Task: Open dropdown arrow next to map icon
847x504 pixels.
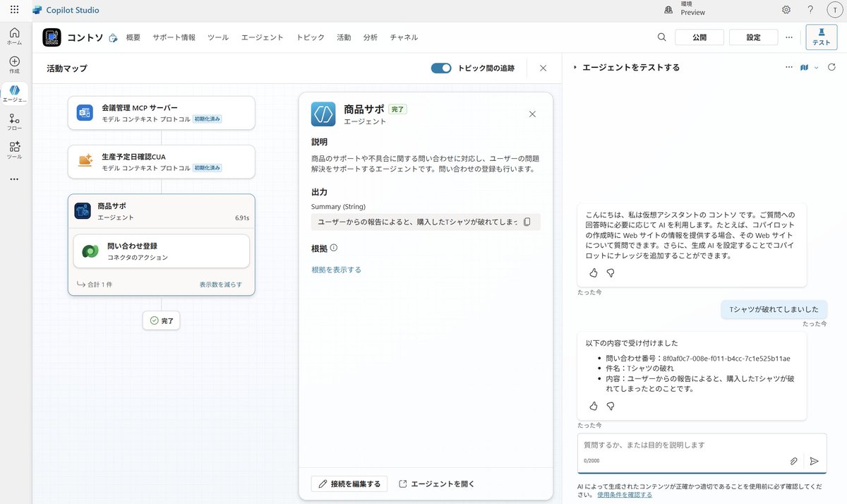Action: 817,68
